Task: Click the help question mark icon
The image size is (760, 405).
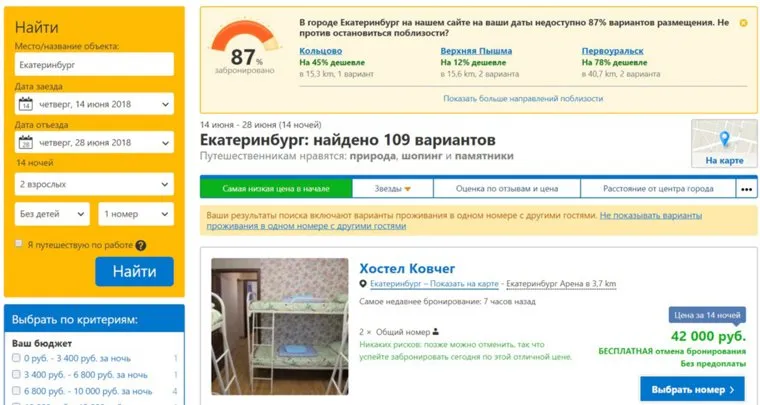Action: [x=141, y=245]
